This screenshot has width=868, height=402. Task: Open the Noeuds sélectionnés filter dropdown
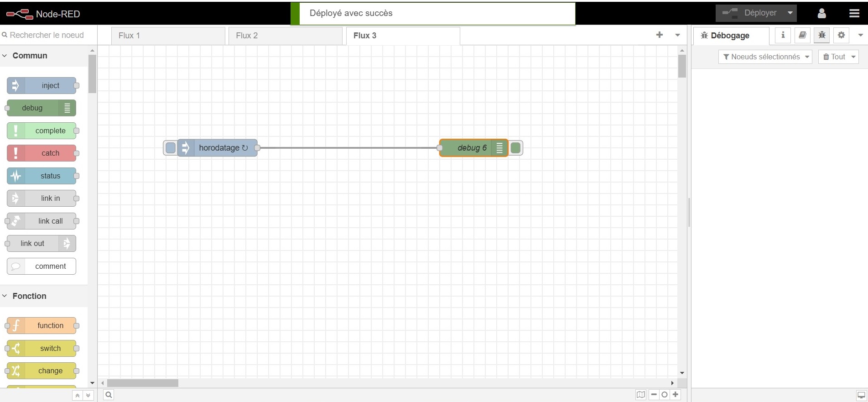(765, 57)
